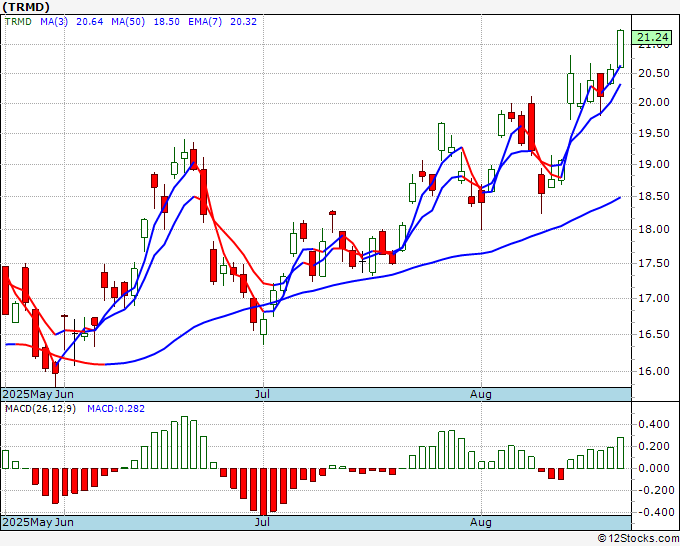Click the MACD(26,12,9) indicator label

[x=40, y=409]
